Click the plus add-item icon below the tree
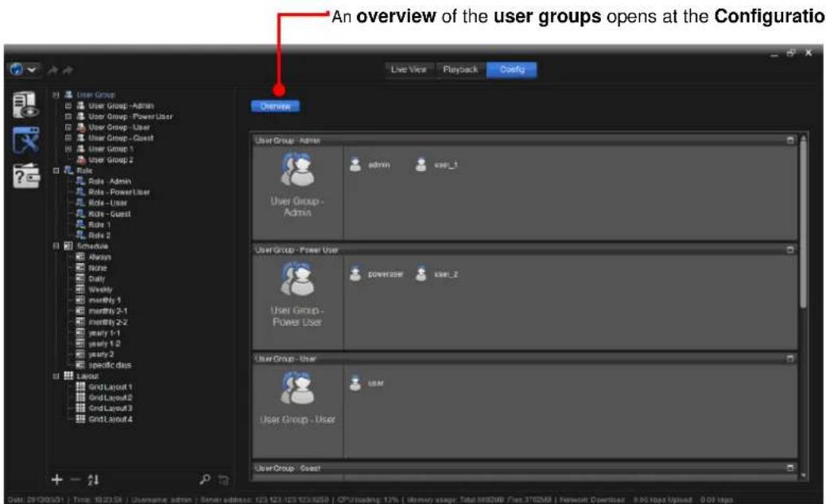Screen dimensions: 826x504 pyautogui.click(x=57, y=479)
